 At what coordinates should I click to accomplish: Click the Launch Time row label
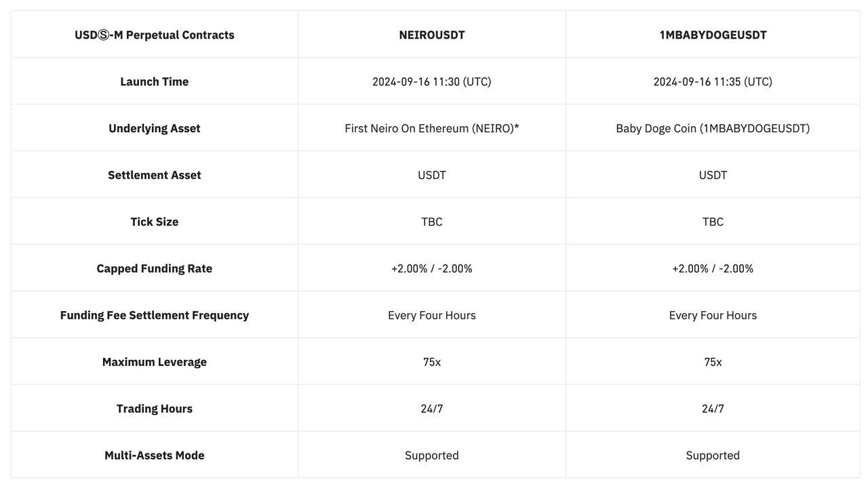(x=155, y=81)
